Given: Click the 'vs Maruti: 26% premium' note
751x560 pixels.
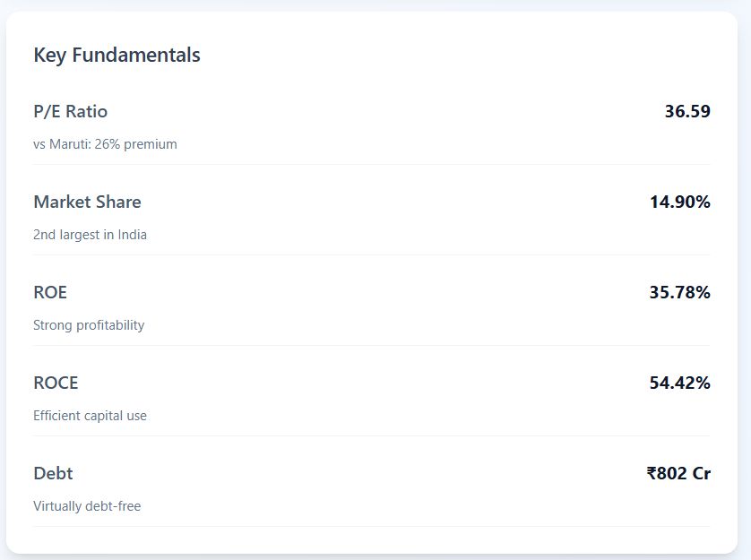Looking at the screenshot, I should tap(105, 144).
